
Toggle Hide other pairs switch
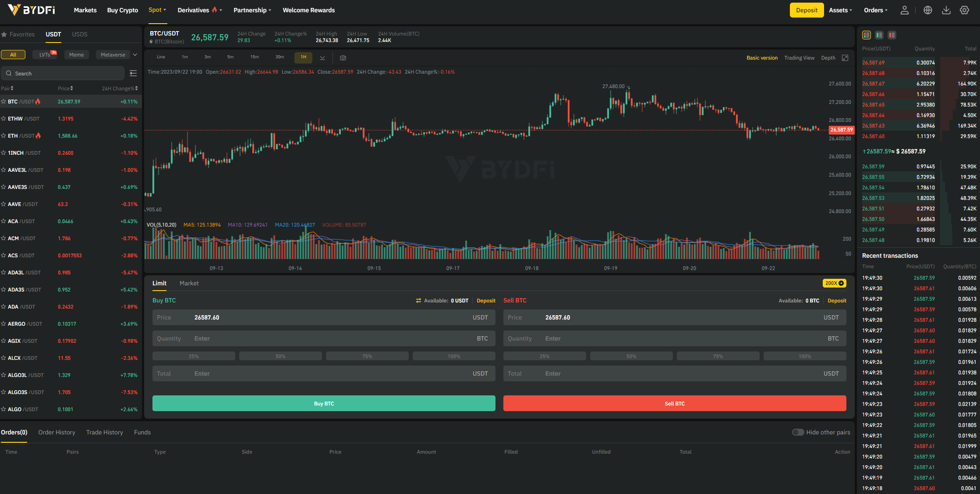(798, 432)
